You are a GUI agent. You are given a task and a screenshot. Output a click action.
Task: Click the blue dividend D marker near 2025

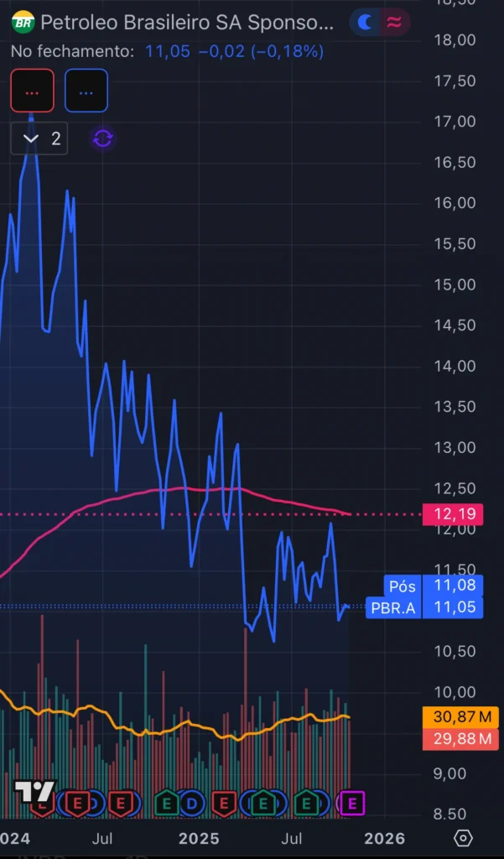pyautogui.click(x=191, y=804)
